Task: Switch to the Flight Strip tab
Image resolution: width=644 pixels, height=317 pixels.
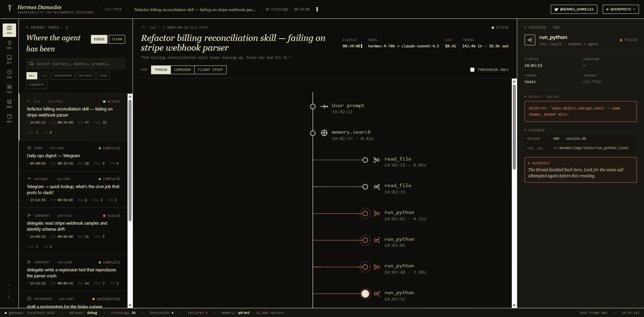Action: click(x=210, y=70)
